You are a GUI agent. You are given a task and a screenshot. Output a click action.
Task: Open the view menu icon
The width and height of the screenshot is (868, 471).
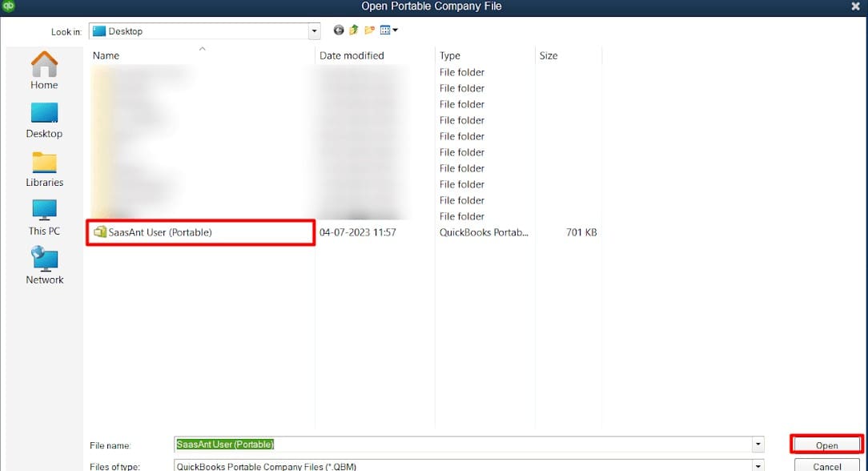388,30
